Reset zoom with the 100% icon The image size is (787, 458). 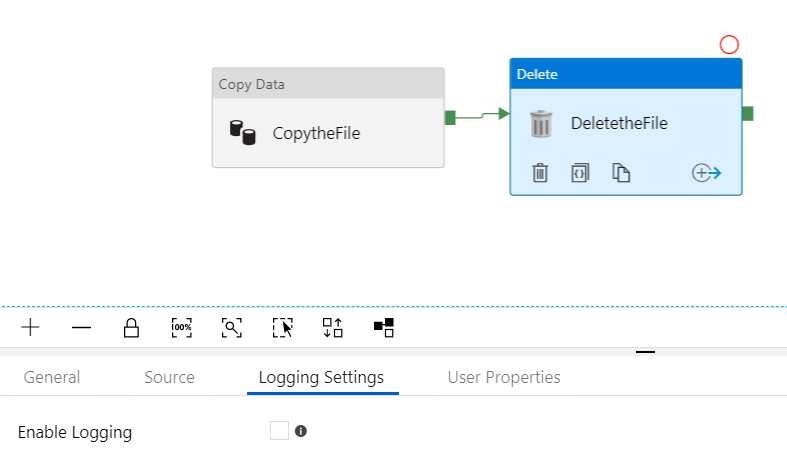pos(182,328)
